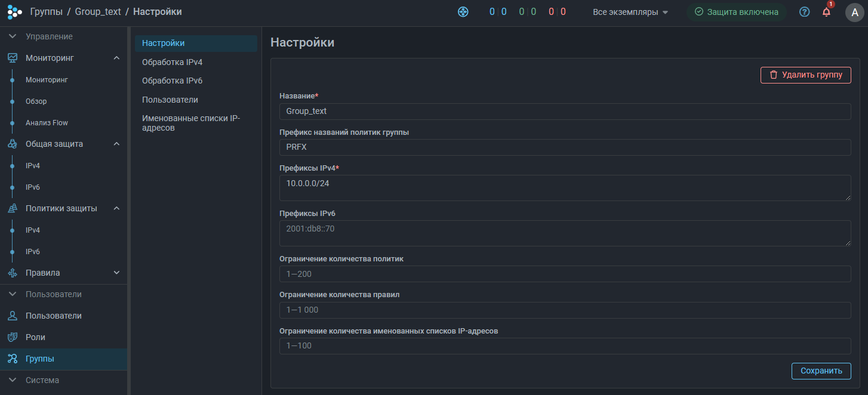Open the Пользователи settings tab
Image resolution: width=868 pixels, height=395 pixels.
point(170,100)
